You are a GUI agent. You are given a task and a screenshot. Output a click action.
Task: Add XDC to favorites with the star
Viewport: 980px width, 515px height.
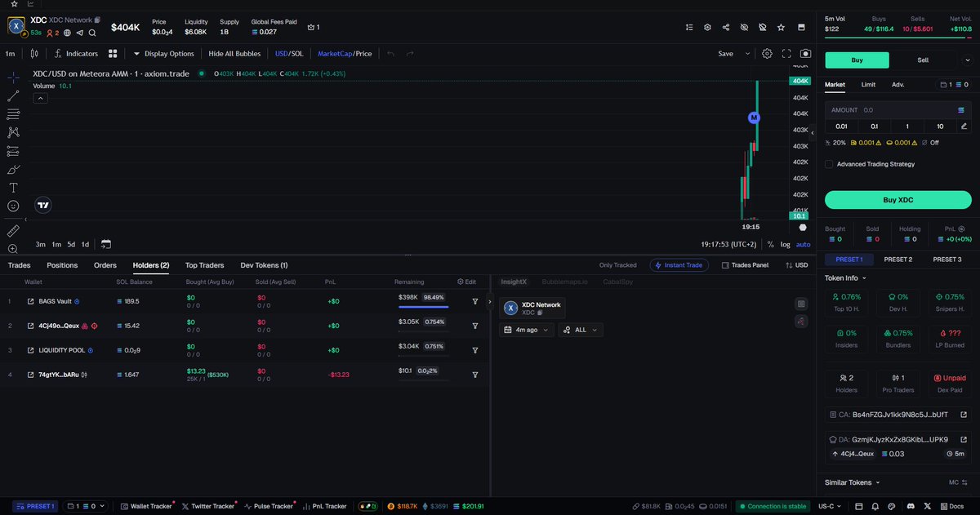782,27
